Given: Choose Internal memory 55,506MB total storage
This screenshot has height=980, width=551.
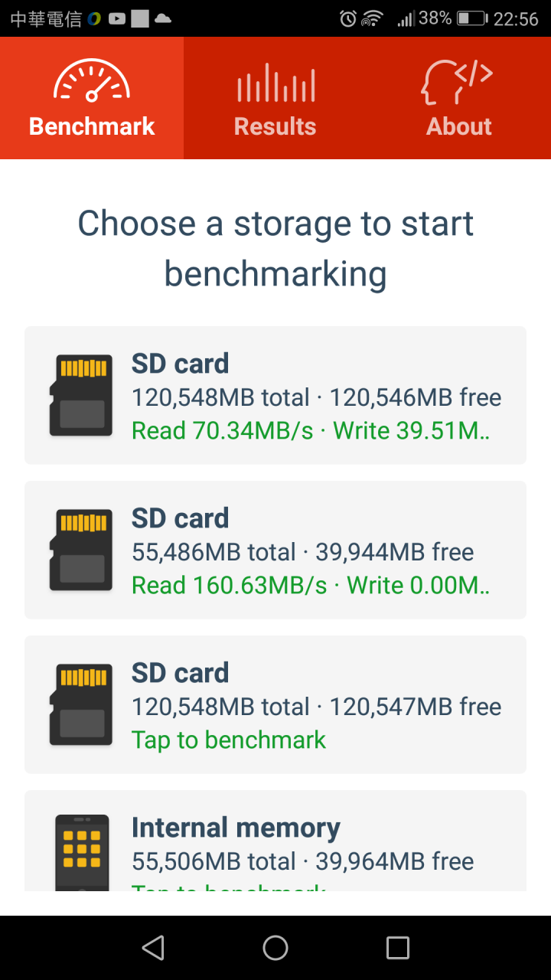Looking at the screenshot, I should tap(275, 841).
